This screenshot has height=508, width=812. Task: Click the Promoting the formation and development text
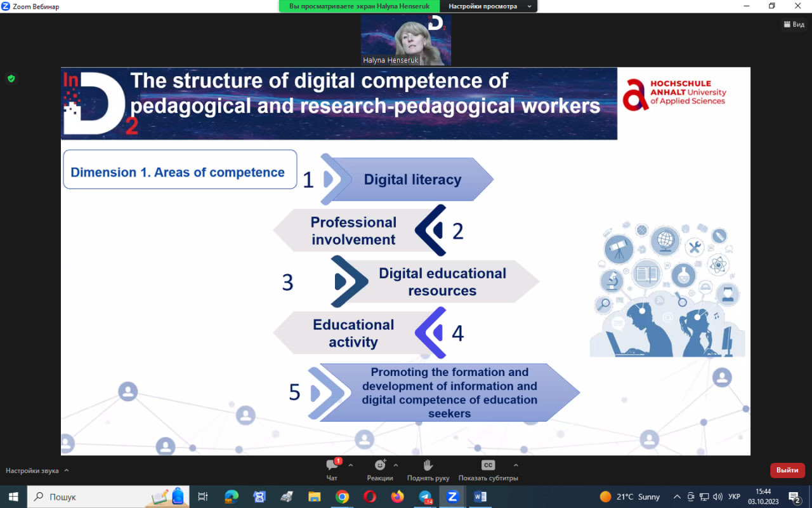[450, 392]
